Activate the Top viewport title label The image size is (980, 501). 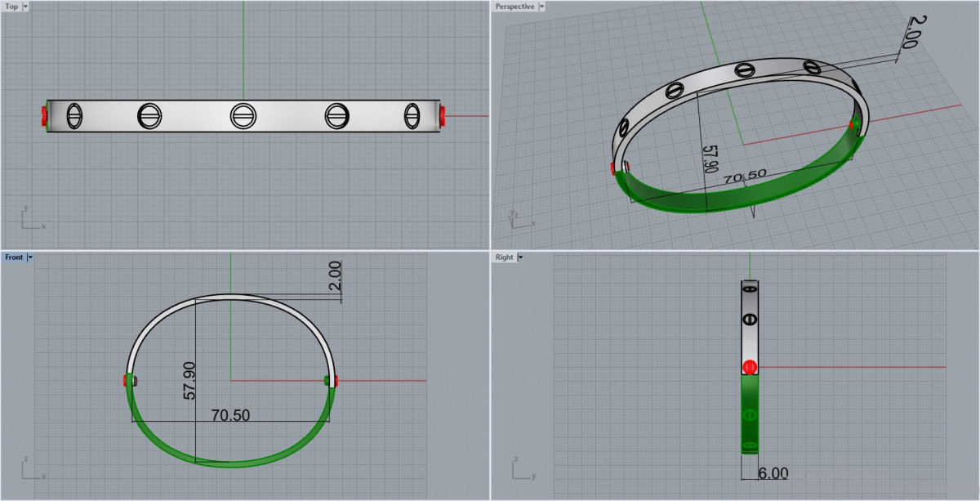[x=12, y=7]
